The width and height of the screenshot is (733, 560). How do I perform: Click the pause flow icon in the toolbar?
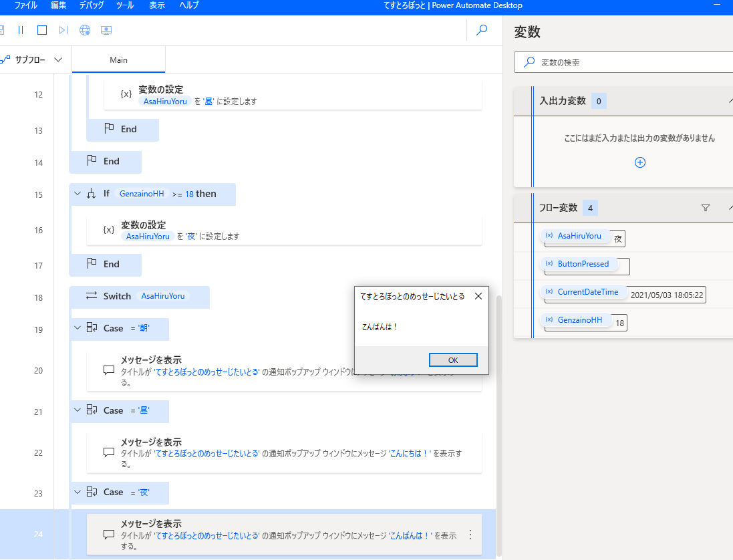[x=21, y=30]
